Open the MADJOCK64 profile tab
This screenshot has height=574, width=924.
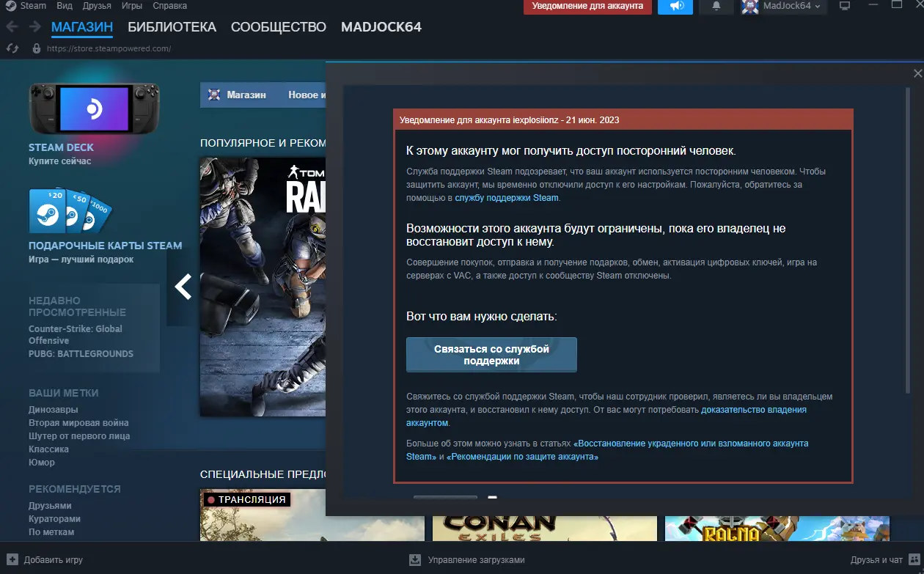coord(381,27)
